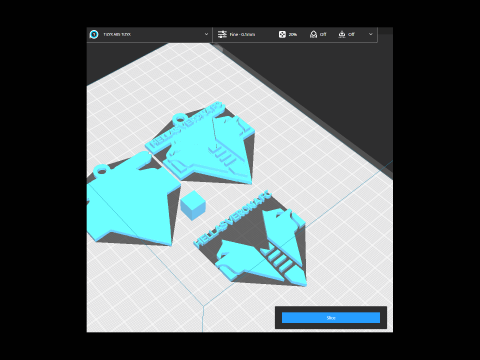The image size is (480, 360).
Task: Click the 20% infill value
Action: point(293,34)
